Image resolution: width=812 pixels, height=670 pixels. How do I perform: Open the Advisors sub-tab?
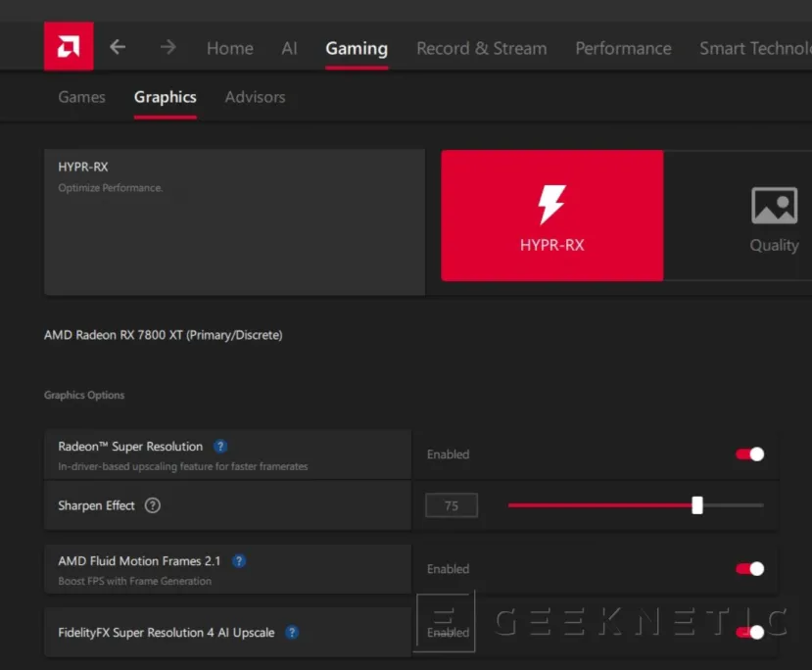(255, 97)
